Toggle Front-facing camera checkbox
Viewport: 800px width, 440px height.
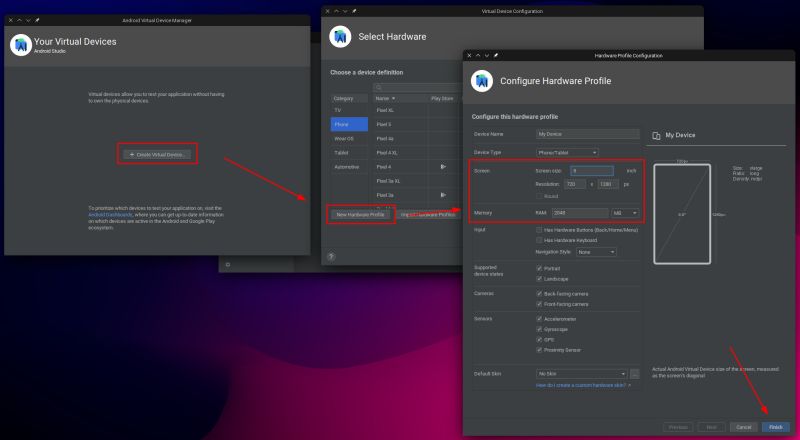(539, 304)
